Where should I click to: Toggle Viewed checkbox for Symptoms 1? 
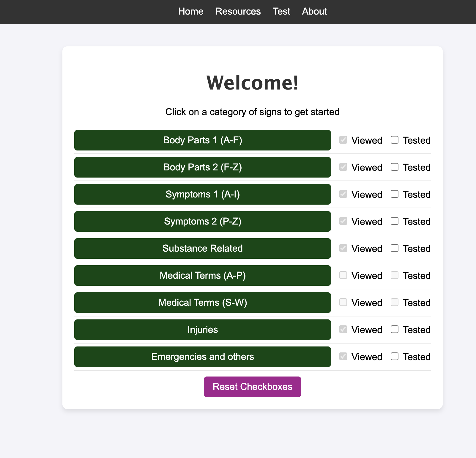click(x=343, y=194)
